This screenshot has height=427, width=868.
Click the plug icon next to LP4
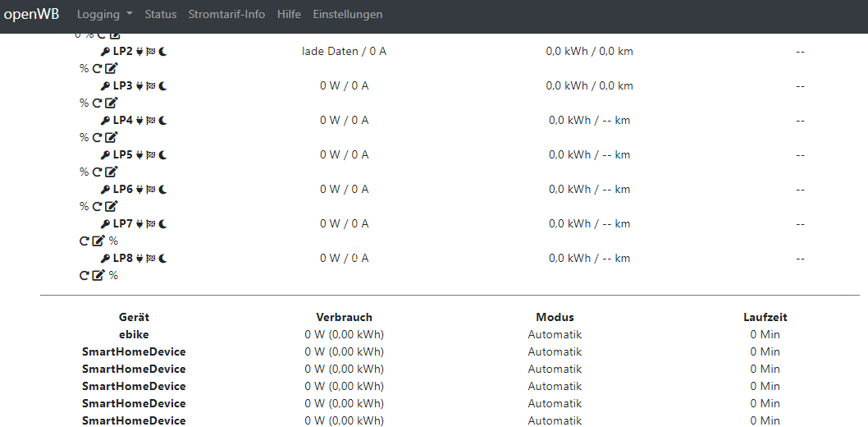pyautogui.click(x=139, y=120)
